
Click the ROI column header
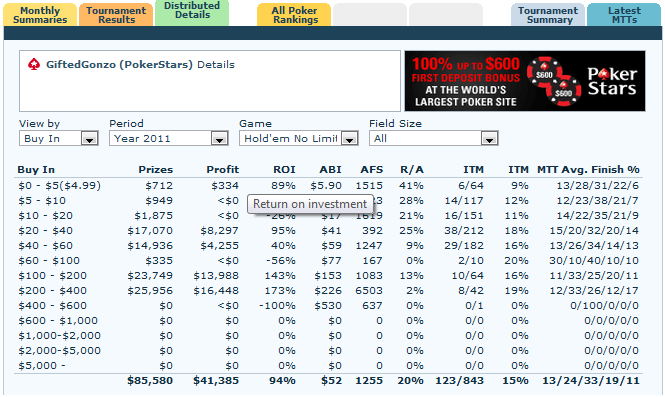click(x=284, y=170)
